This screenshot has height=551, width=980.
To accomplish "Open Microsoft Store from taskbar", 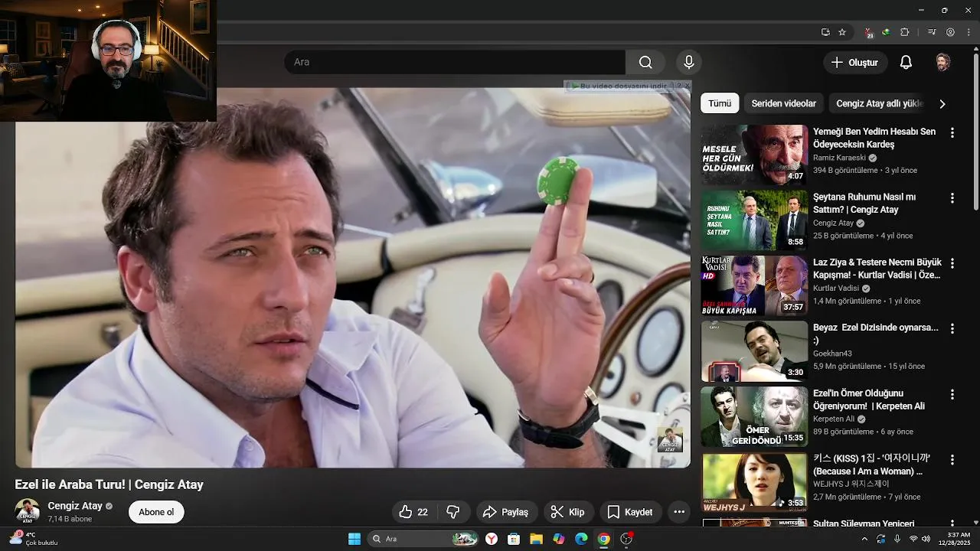I will point(514,539).
